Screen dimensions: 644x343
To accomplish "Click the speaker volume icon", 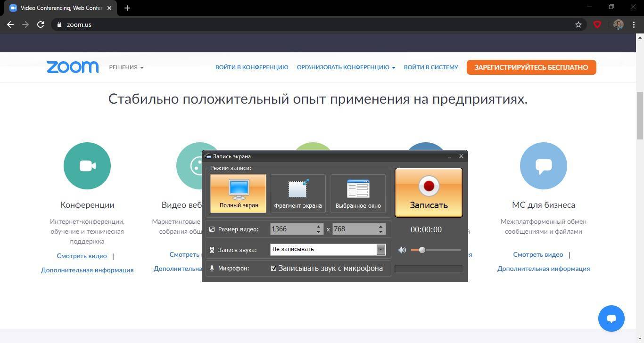I will click(402, 250).
